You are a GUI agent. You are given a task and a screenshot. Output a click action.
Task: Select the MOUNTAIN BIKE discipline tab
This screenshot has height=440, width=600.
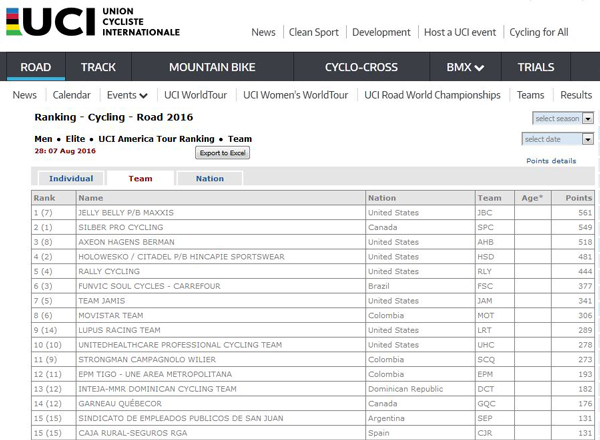(212, 67)
